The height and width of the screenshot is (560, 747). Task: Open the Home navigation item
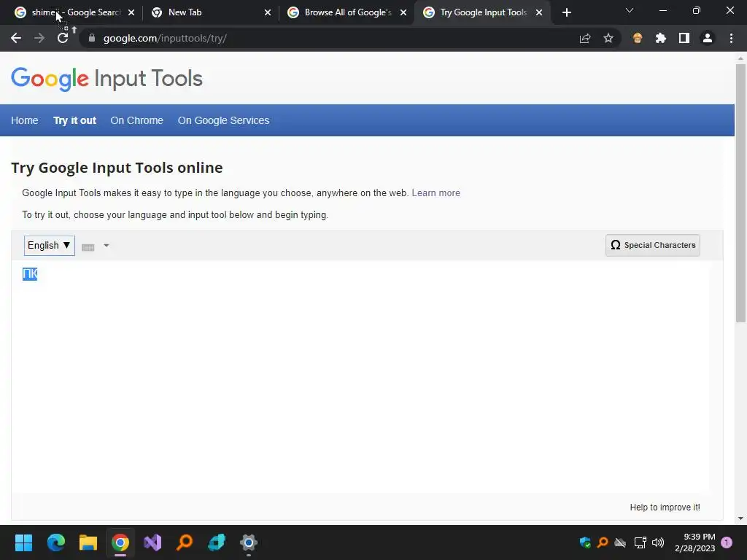pos(24,120)
